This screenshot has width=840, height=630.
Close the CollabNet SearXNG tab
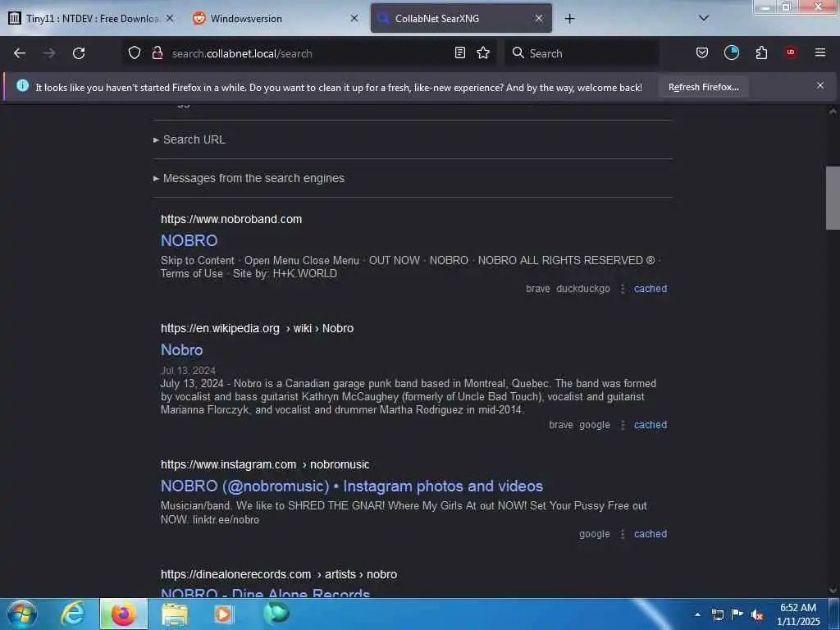[x=539, y=18]
